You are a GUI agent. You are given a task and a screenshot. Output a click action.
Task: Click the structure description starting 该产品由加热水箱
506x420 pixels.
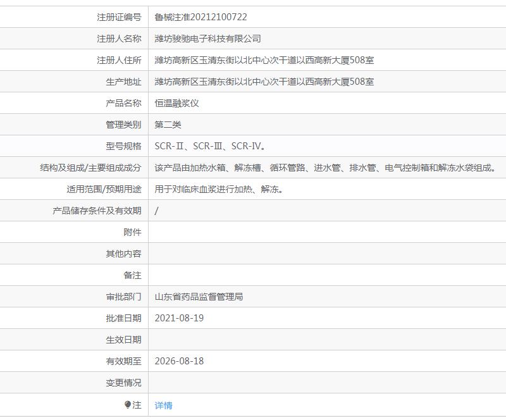325,168
